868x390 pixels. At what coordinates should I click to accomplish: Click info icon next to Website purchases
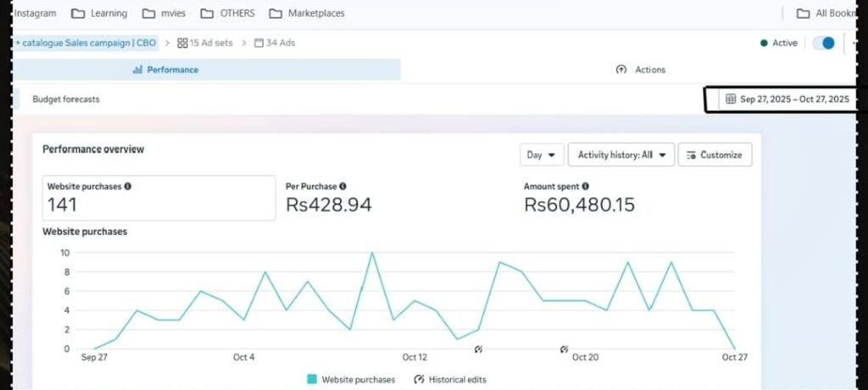(x=128, y=186)
